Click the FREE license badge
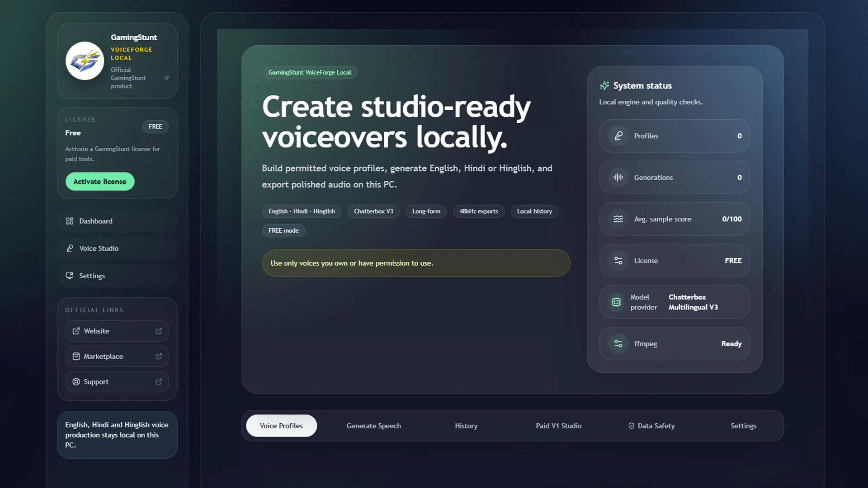This screenshot has height=488, width=868. (x=156, y=127)
